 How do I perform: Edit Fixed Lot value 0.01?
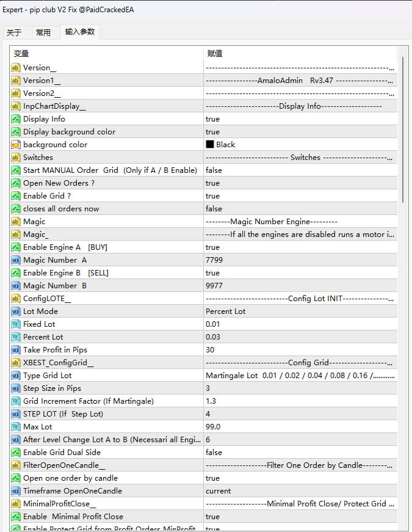click(300, 324)
